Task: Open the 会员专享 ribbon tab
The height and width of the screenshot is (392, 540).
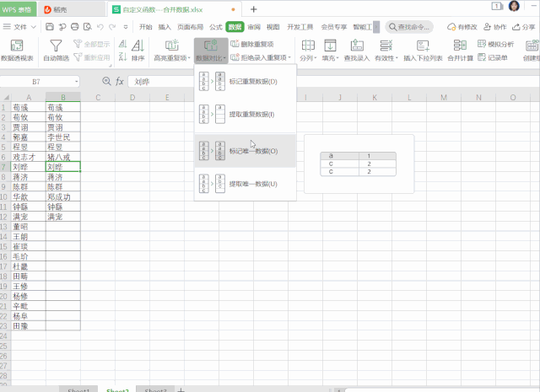Action: point(334,27)
